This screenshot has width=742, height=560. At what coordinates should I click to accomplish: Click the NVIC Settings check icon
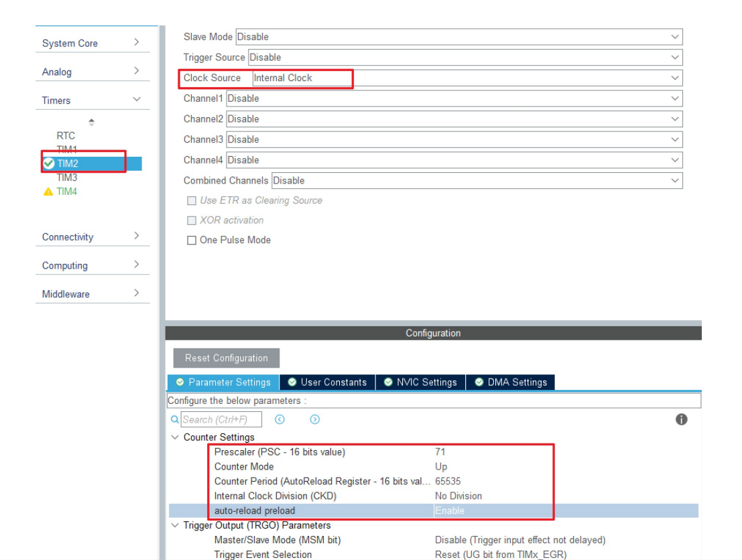click(388, 382)
